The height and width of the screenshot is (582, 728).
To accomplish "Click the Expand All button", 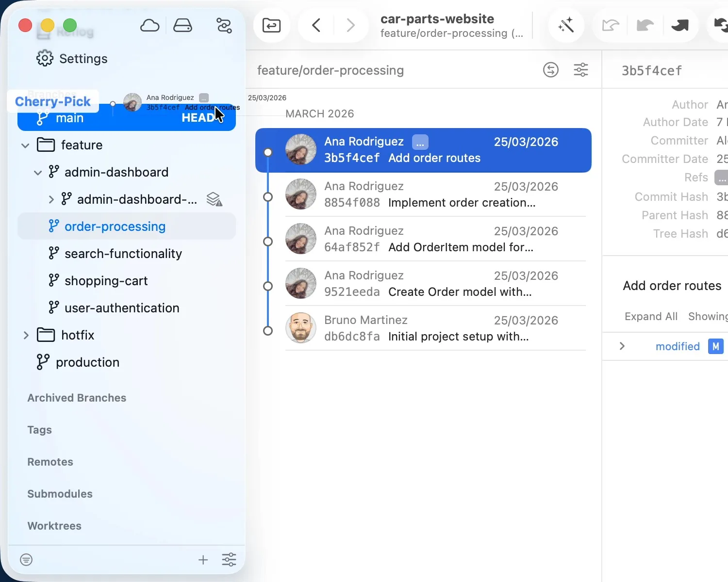I will [x=651, y=316].
